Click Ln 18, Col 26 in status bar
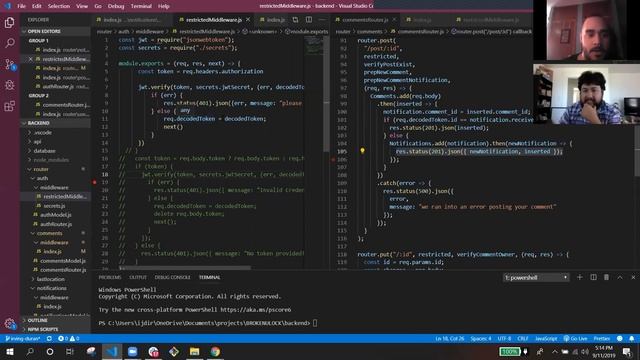 pyautogui.click(x=449, y=338)
